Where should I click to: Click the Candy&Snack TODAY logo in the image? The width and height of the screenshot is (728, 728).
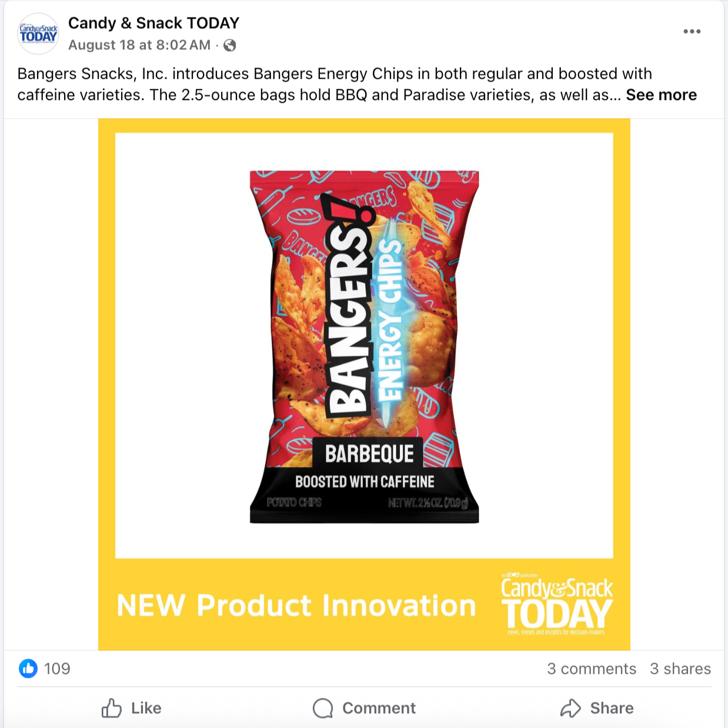click(556, 604)
